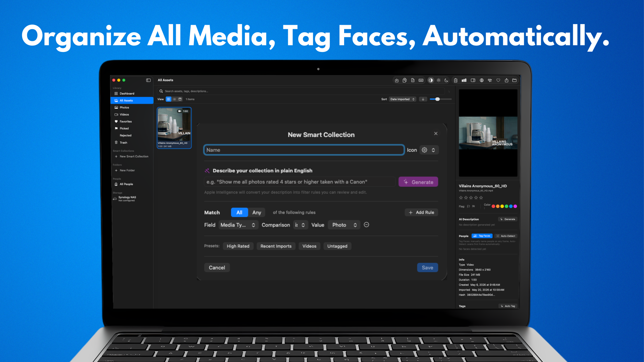Click the purple Generate button
This screenshot has width=644, height=362.
click(x=418, y=182)
